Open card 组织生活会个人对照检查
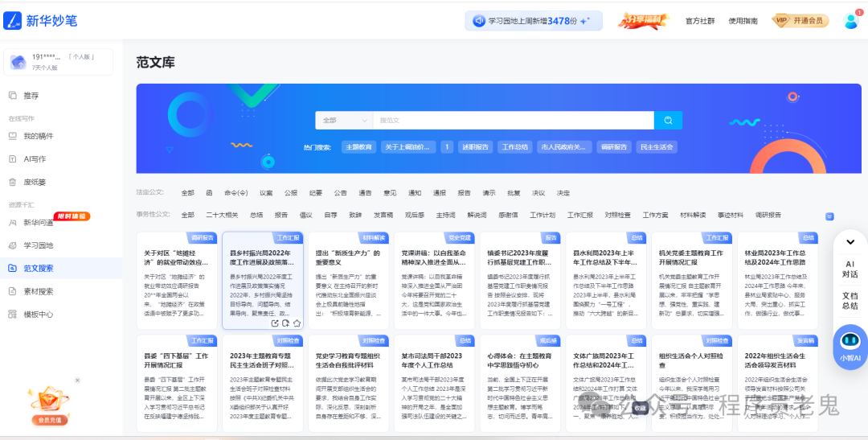Screen dimensions: 868x440 click(x=692, y=384)
